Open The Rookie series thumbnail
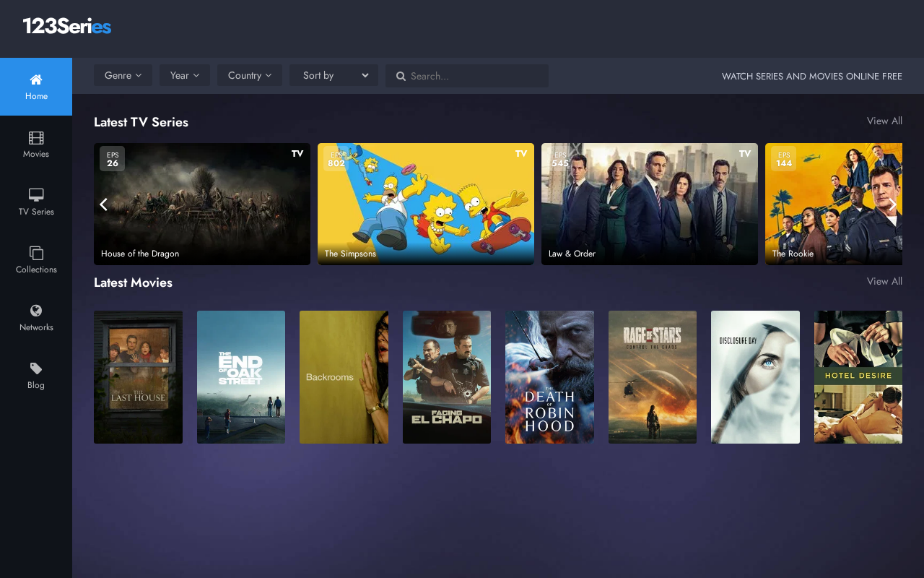The width and height of the screenshot is (924, 578). tap(834, 204)
